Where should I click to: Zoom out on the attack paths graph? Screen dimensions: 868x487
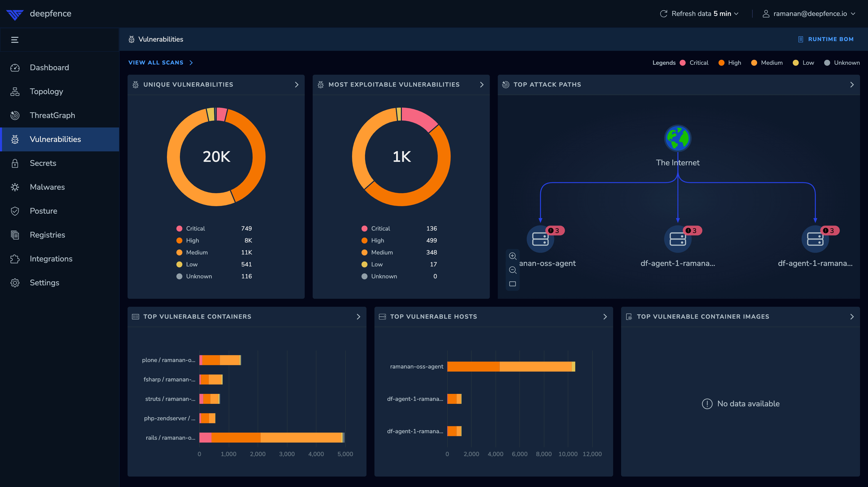pos(512,270)
